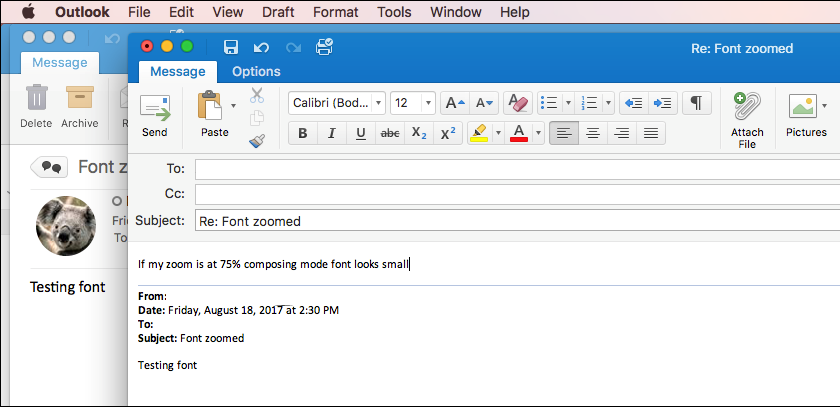Viewport: 840px width, 407px height.
Task: Click the grayed Redo arrow icon
Action: point(294,48)
